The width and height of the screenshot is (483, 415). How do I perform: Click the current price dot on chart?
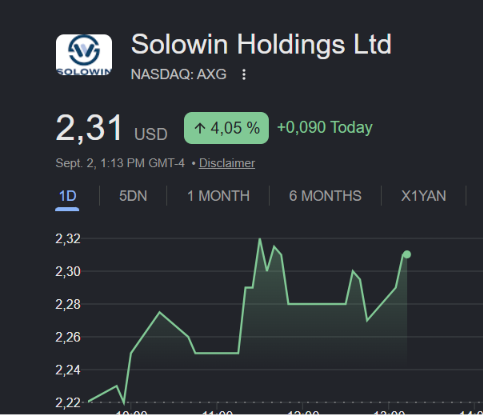(407, 255)
